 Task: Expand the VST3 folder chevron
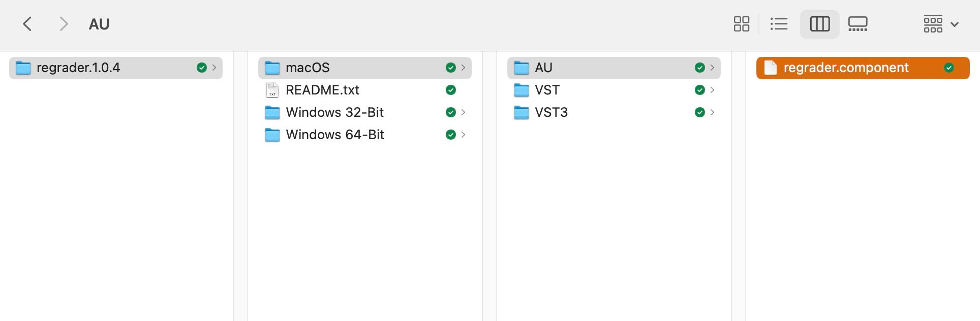pyautogui.click(x=712, y=112)
